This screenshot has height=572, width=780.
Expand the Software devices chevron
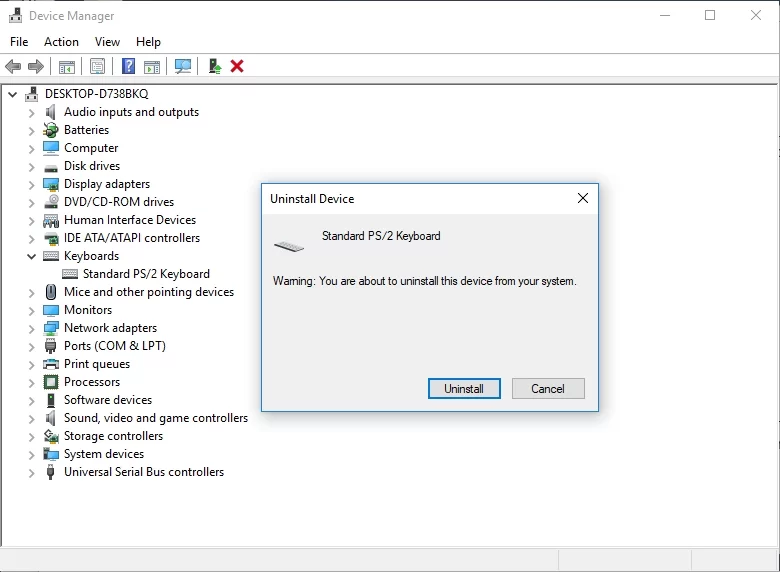31,401
